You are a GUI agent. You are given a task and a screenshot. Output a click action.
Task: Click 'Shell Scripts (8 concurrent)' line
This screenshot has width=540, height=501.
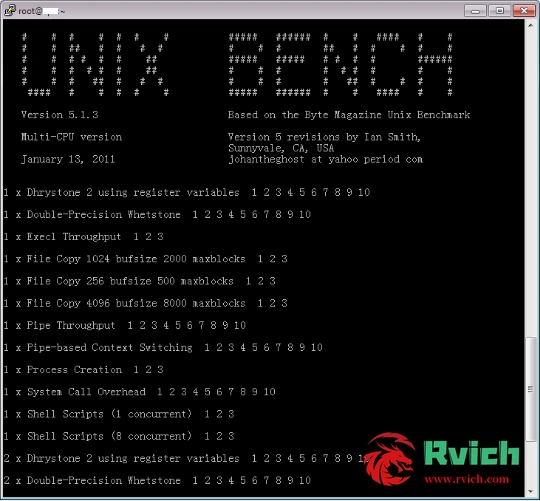[119, 436]
